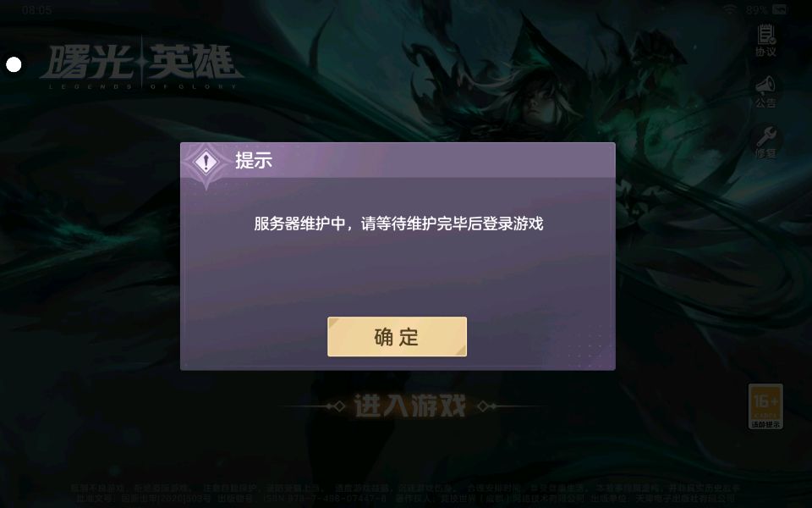Tap the 16+ age rating badge

(x=765, y=406)
